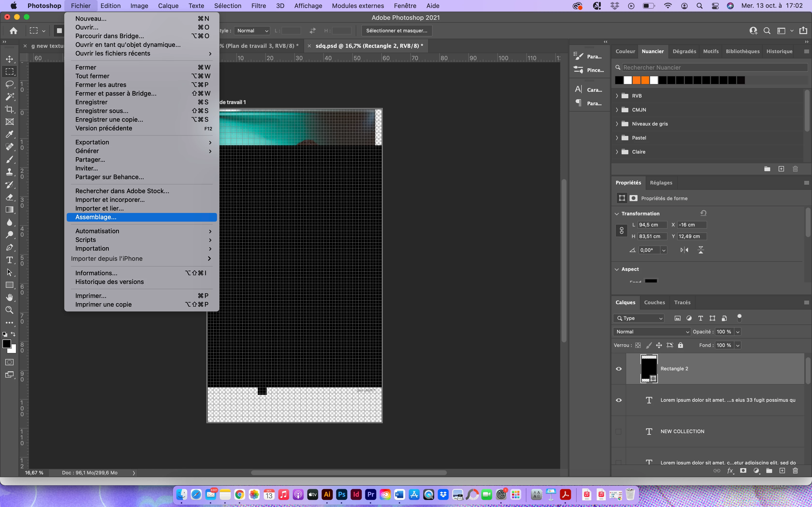Viewport: 812px width, 507px height.
Task: Click the Home icon in options bar
Action: coord(14,31)
